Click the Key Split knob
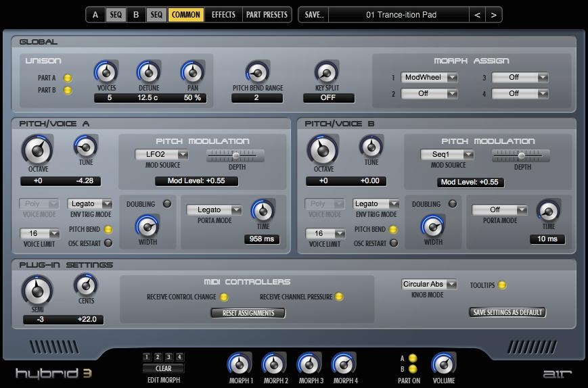The width and height of the screenshot is (588, 388). 327,72
